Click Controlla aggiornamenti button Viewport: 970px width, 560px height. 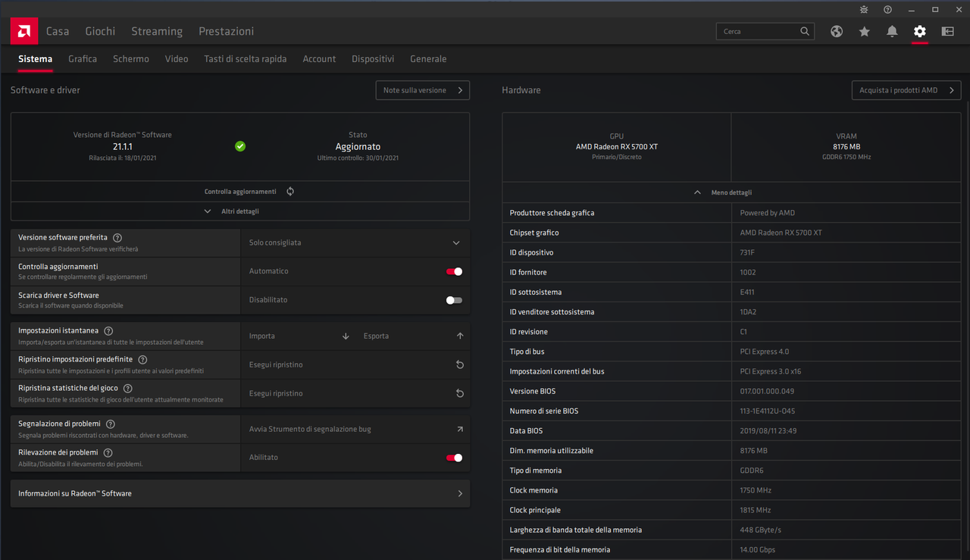(240, 192)
